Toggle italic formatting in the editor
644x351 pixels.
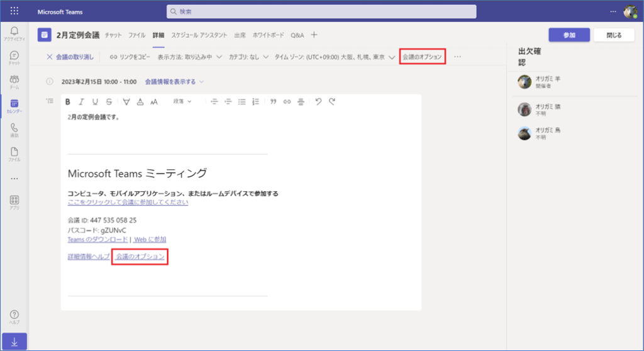coord(81,101)
